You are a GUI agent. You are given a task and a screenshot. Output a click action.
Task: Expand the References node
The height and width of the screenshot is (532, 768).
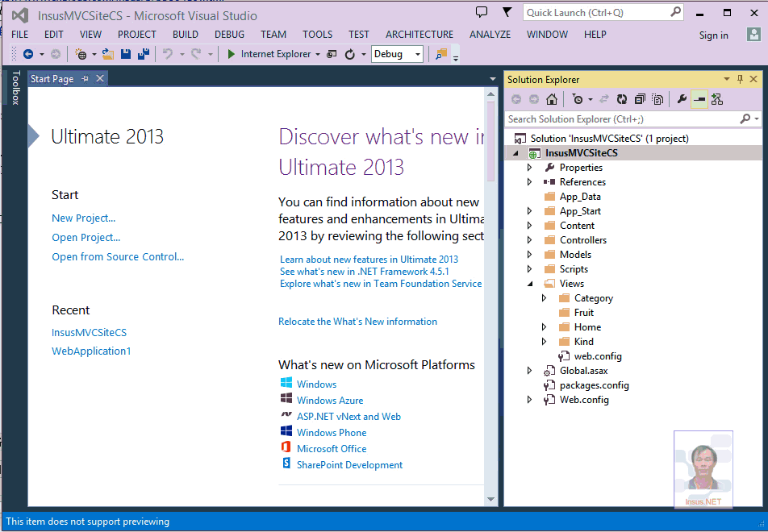click(x=529, y=181)
